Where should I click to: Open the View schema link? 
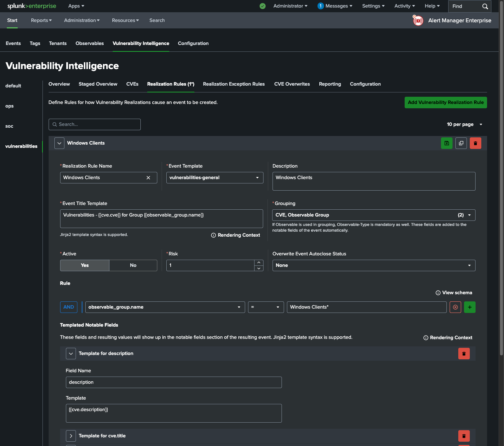click(x=454, y=293)
